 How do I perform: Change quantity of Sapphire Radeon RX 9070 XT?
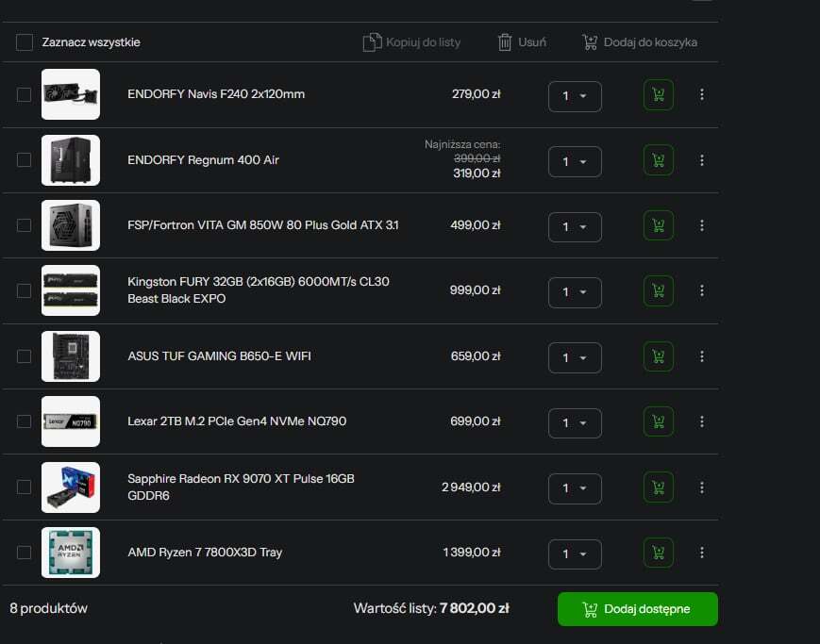click(574, 487)
